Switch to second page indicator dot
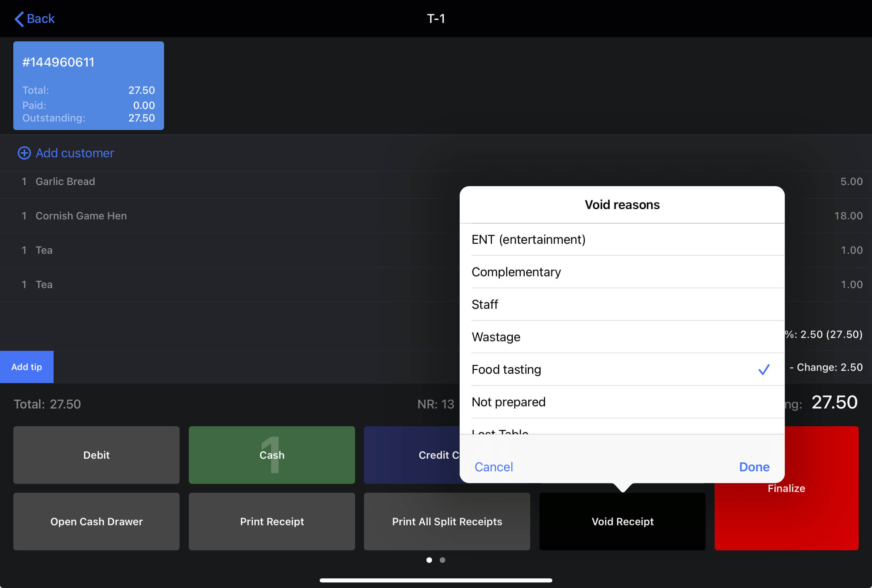 click(x=443, y=560)
